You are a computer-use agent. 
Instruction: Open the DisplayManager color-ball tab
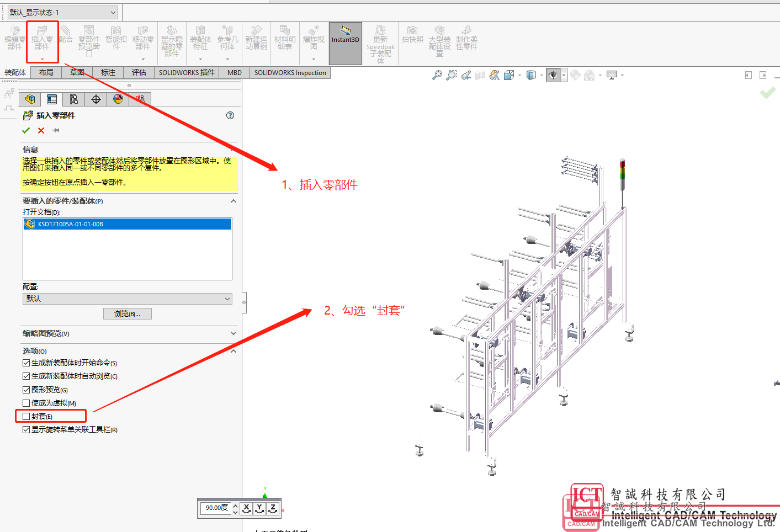click(x=118, y=99)
